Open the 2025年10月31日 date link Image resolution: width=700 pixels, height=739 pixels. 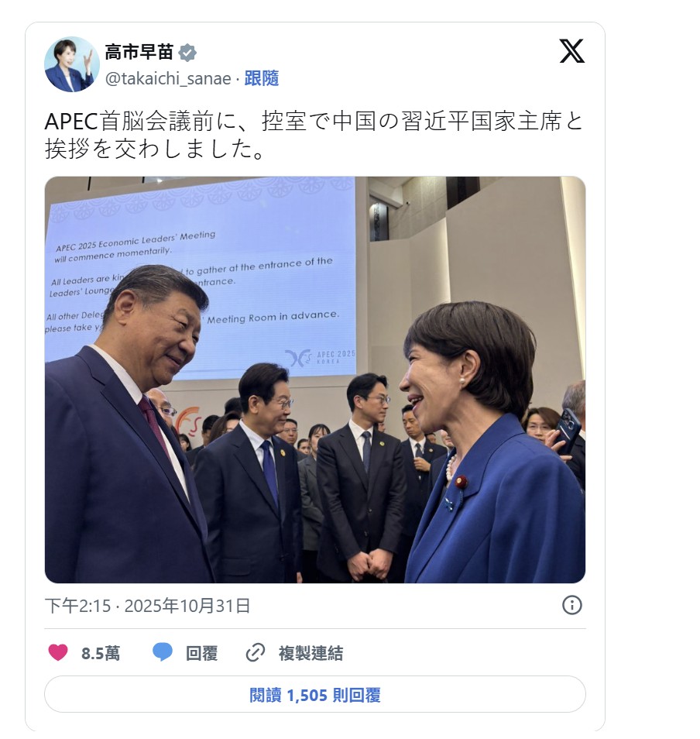[x=187, y=606]
